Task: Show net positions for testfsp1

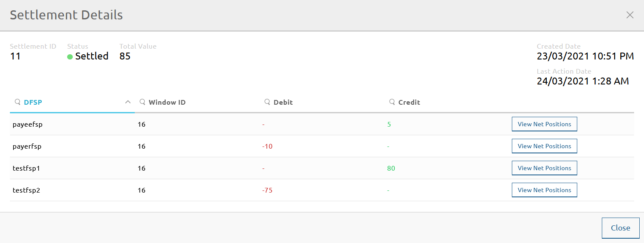Action: point(544,168)
